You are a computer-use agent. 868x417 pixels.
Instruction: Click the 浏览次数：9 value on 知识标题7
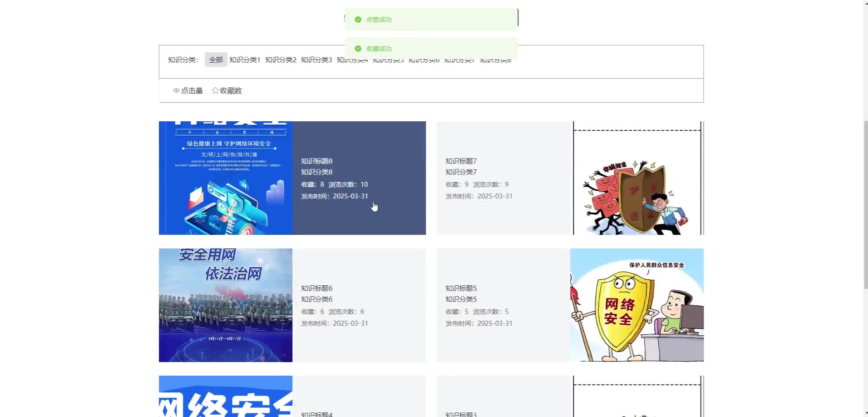(x=491, y=184)
